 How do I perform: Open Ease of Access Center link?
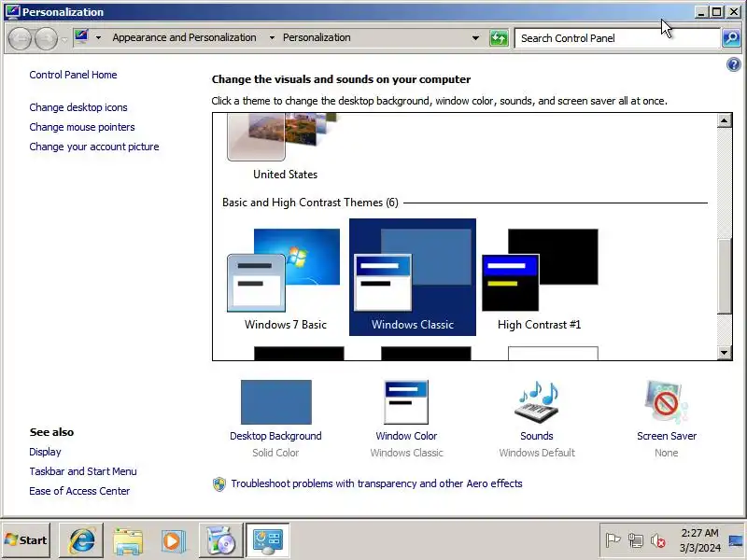79,491
